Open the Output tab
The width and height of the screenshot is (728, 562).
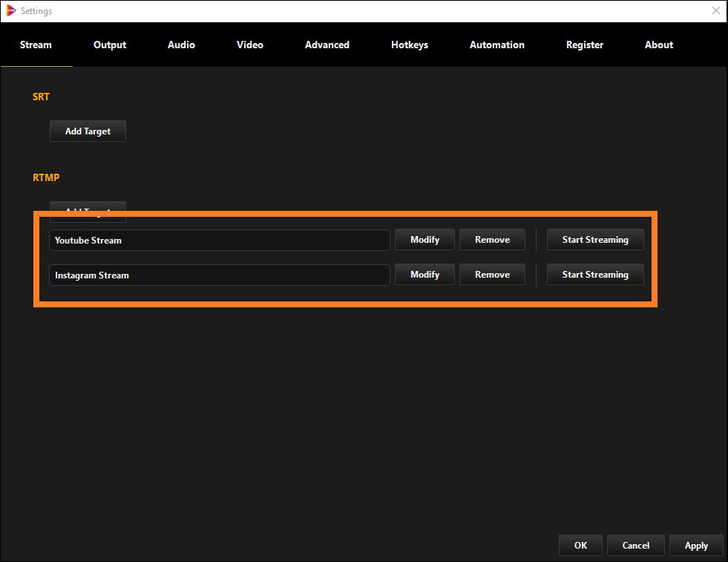point(110,45)
